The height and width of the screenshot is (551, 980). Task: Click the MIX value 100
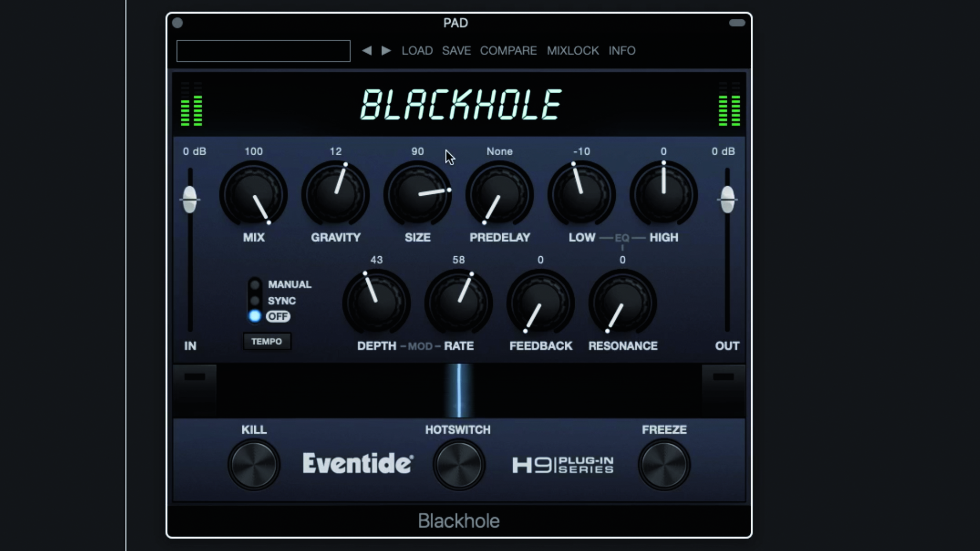[254, 152]
